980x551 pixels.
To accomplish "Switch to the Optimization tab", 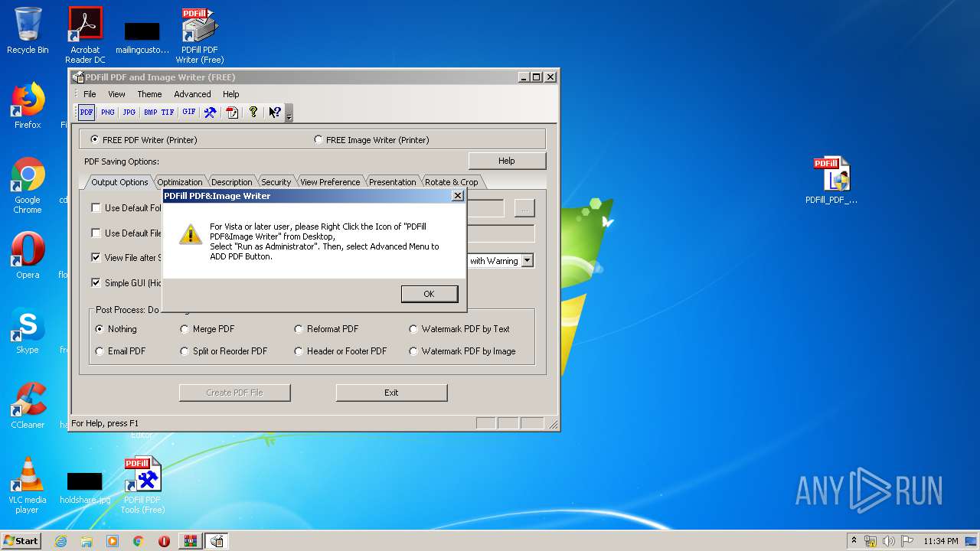I will click(x=180, y=182).
